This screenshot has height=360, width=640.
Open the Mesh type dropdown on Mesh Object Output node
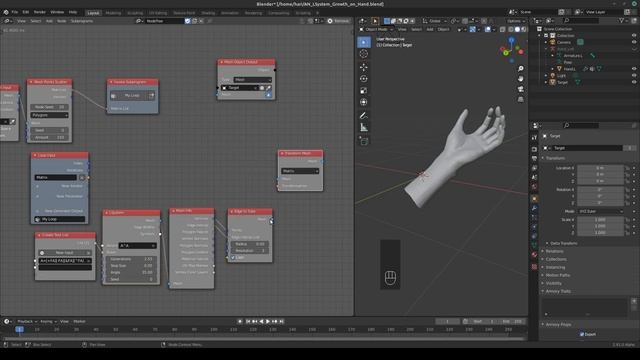coord(252,80)
